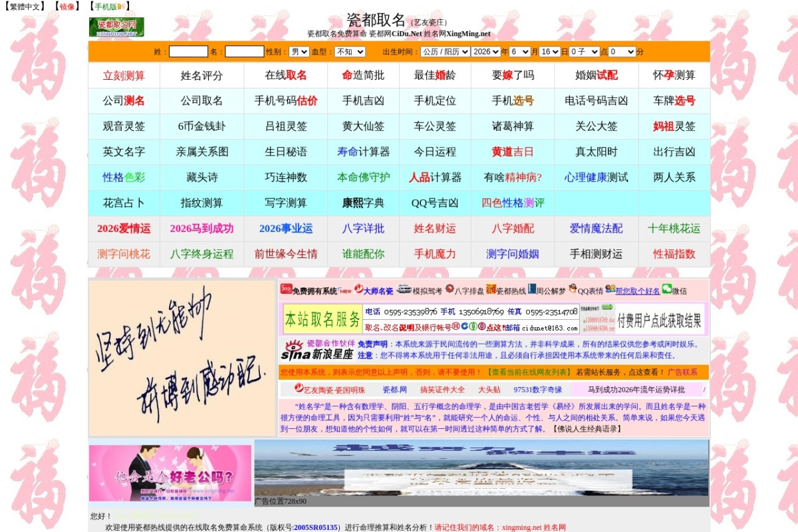Open 诸葛神算 menu item
The image size is (798, 532).
[x=513, y=126]
